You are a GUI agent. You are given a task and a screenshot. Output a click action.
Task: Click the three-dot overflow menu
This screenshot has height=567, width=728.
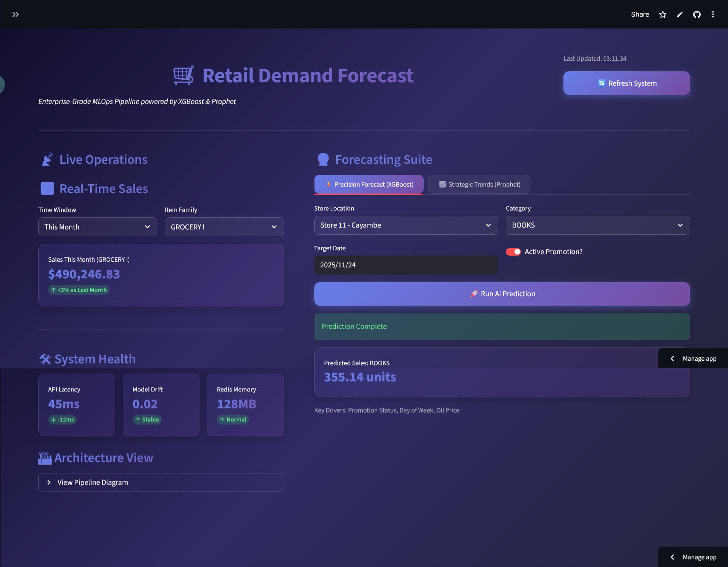pyautogui.click(x=713, y=14)
